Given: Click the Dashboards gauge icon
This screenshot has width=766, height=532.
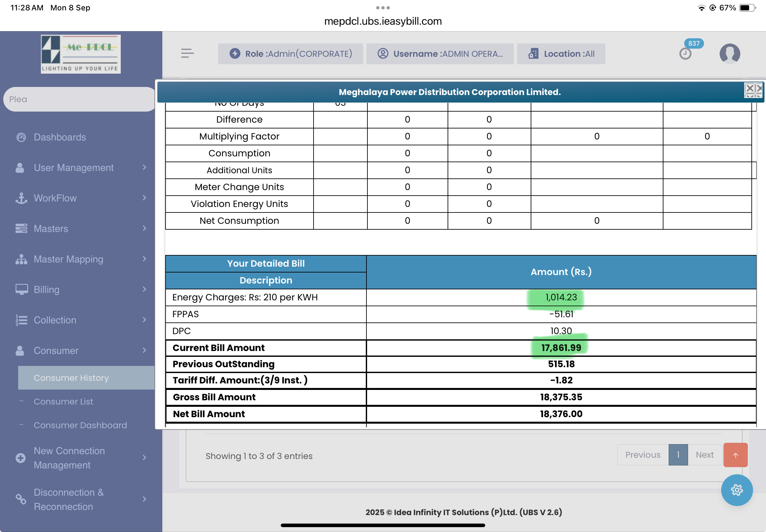Looking at the screenshot, I should pyautogui.click(x=21, y=137).
